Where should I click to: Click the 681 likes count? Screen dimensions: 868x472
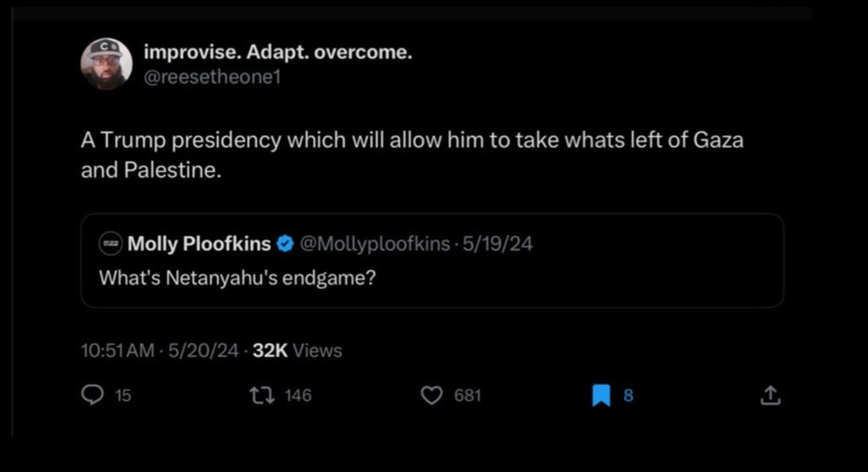pyautogui.click(x=468, y=395)
